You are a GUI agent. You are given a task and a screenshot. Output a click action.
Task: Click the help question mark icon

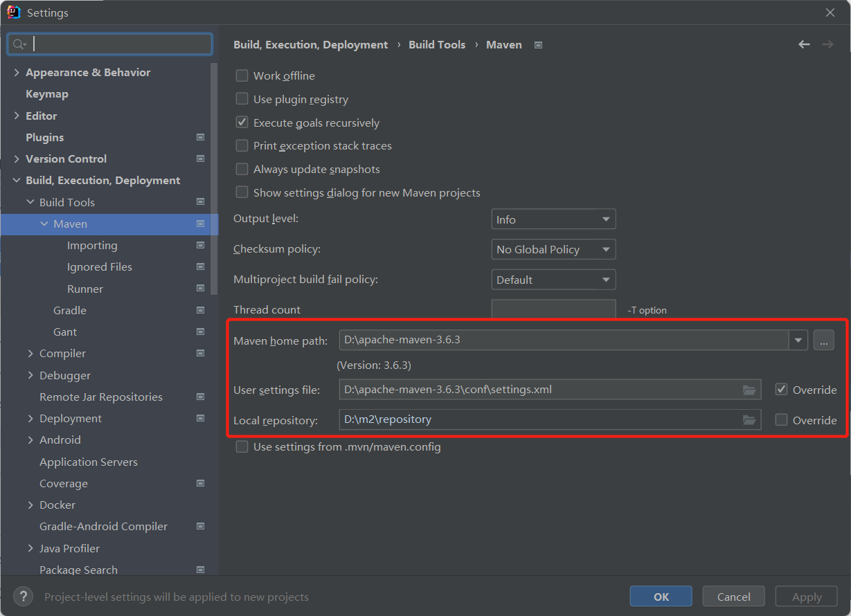tap(24, 596)
